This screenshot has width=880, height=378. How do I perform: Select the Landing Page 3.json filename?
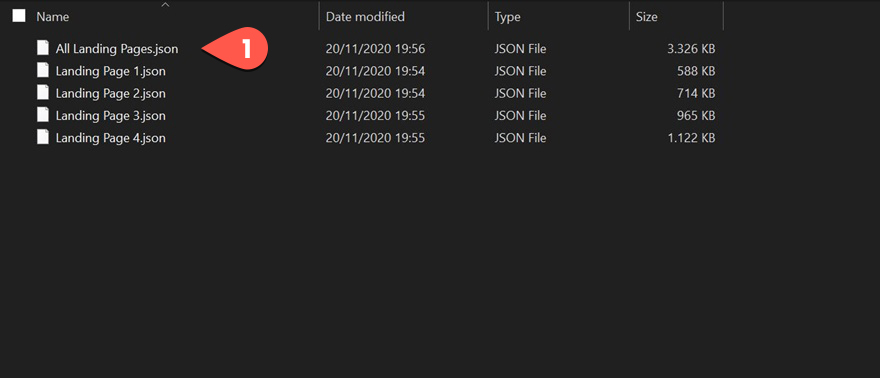coord(111,116)
